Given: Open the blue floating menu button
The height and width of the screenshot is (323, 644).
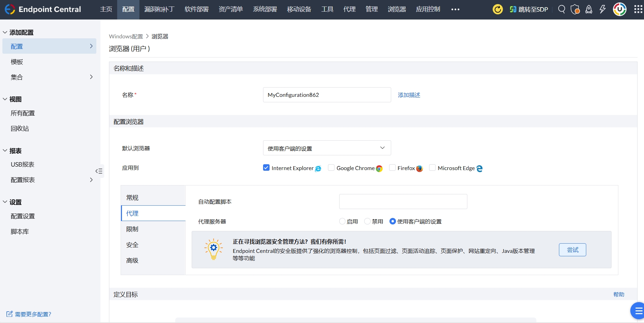Looking at the screenshot, I should pos(638,311).
